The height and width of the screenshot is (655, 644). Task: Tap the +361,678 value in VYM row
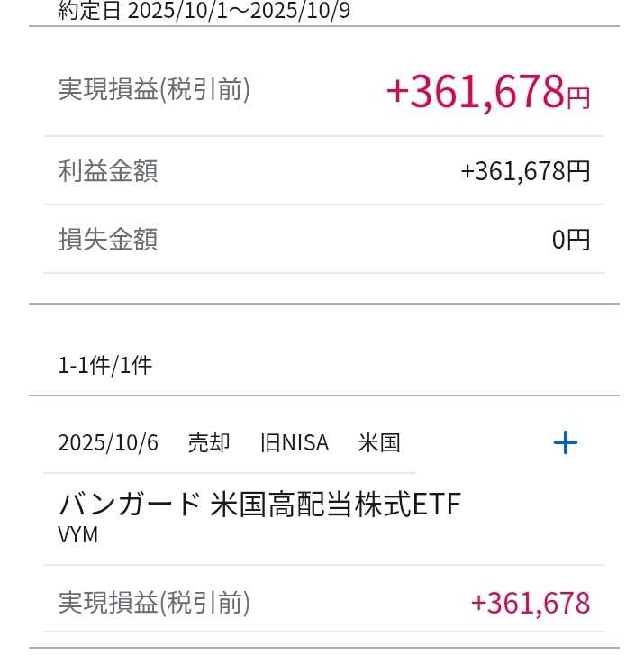pos(531,602)
